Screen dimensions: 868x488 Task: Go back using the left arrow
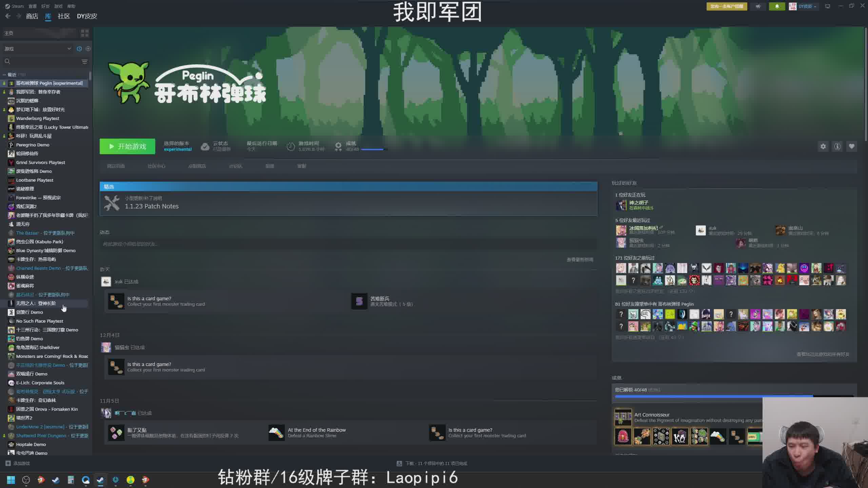point(8,16)
